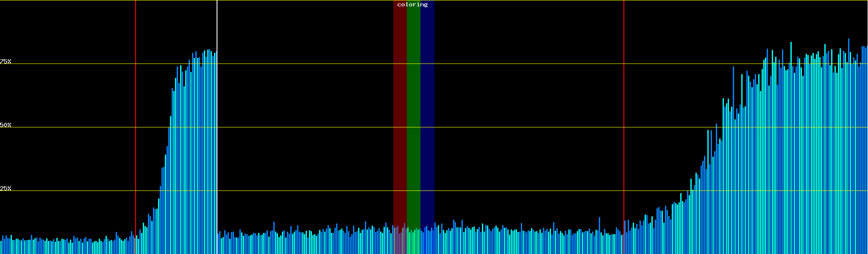Click the 75% axis label
868x254 pixels.
[x=6, y=61]
